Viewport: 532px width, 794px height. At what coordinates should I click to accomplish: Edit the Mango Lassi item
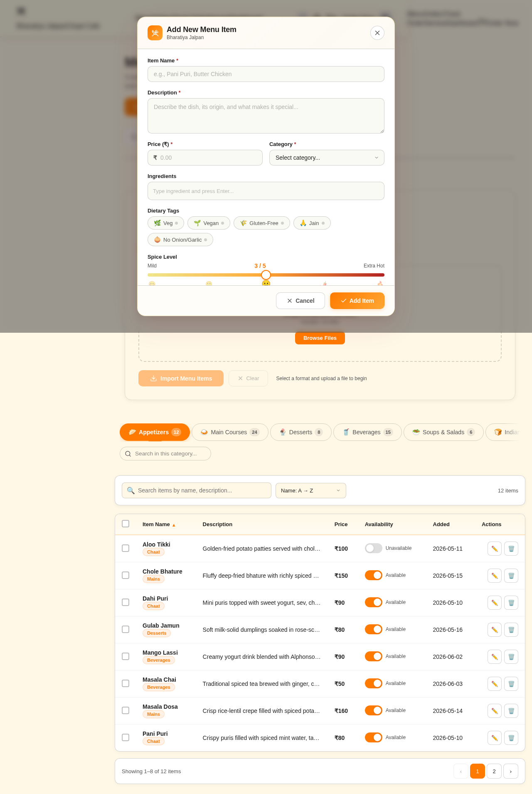coord(495,657)
